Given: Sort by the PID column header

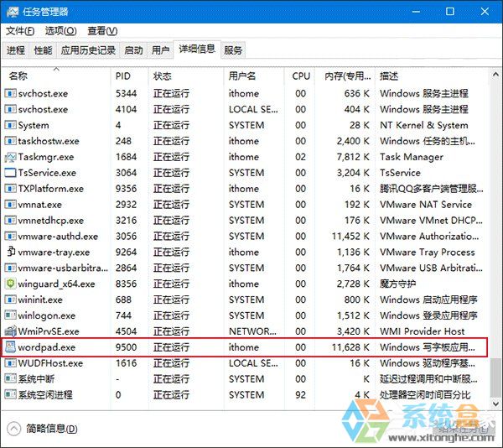Looking at the screenshot, I should (130, 76).
